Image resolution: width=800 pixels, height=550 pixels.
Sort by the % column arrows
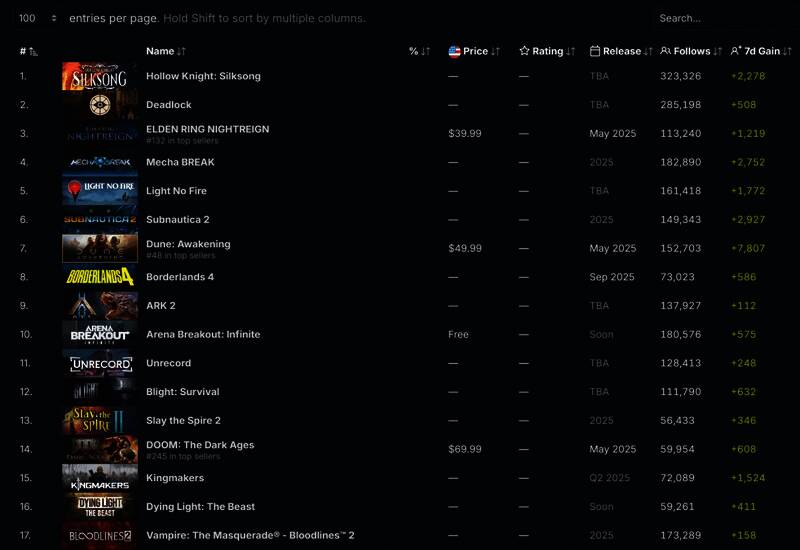pos(425,51)
